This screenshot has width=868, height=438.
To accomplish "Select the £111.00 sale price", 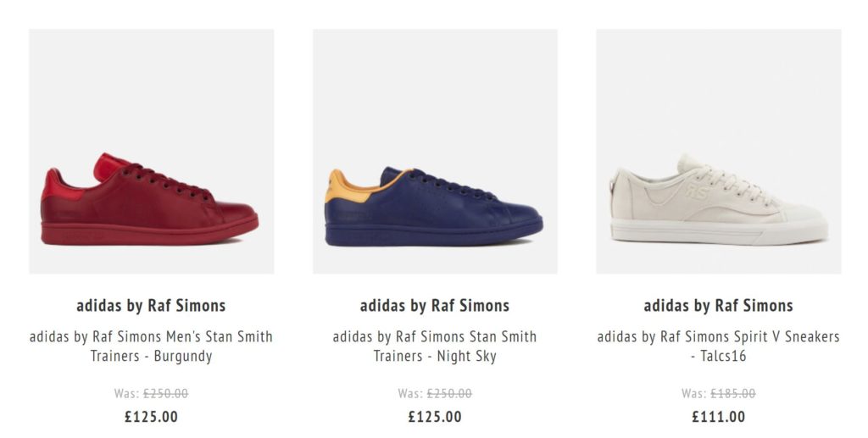I will click(718, 417).
